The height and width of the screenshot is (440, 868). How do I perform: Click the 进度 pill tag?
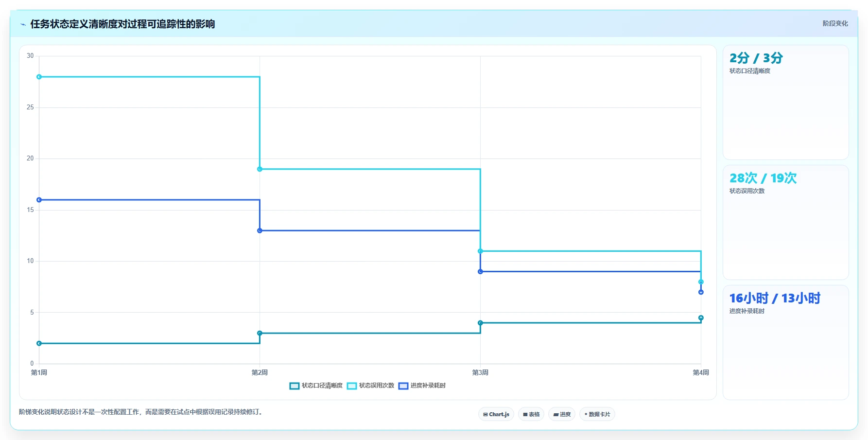point(562,414)
